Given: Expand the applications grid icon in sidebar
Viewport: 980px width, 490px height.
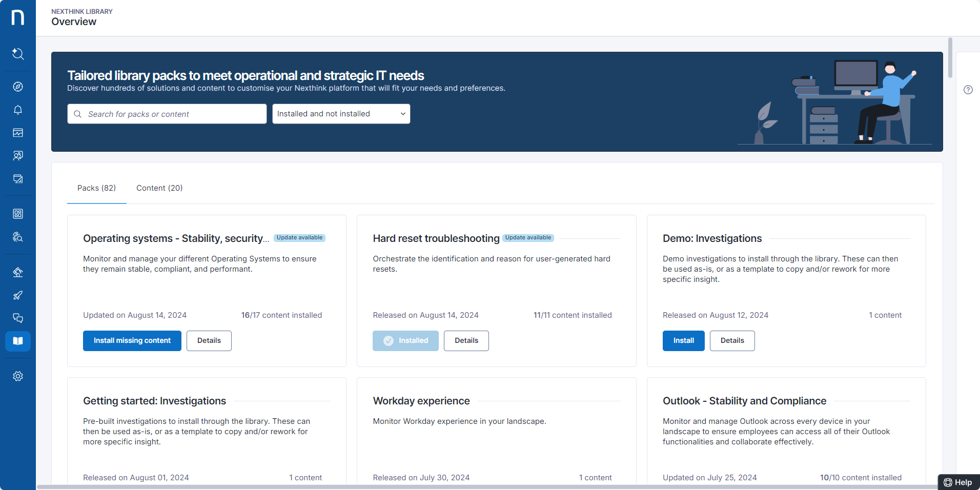Looking at the screenshot, I should pos(18,213).
